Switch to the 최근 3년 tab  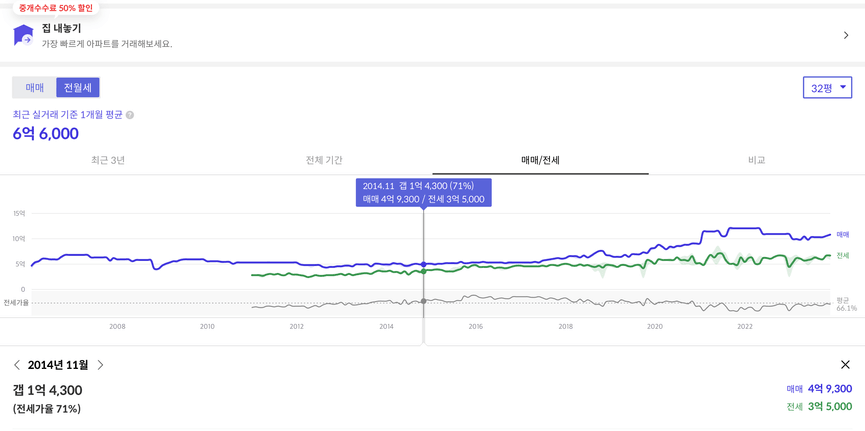pyautogui.click(x=108, y=161)
